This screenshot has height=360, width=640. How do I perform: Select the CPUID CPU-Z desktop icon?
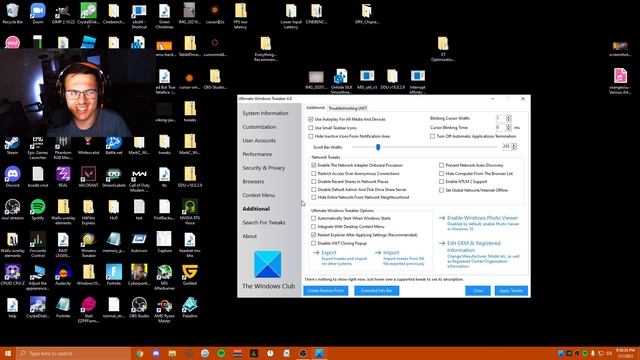pyautogui.click(x=12, y=275)
